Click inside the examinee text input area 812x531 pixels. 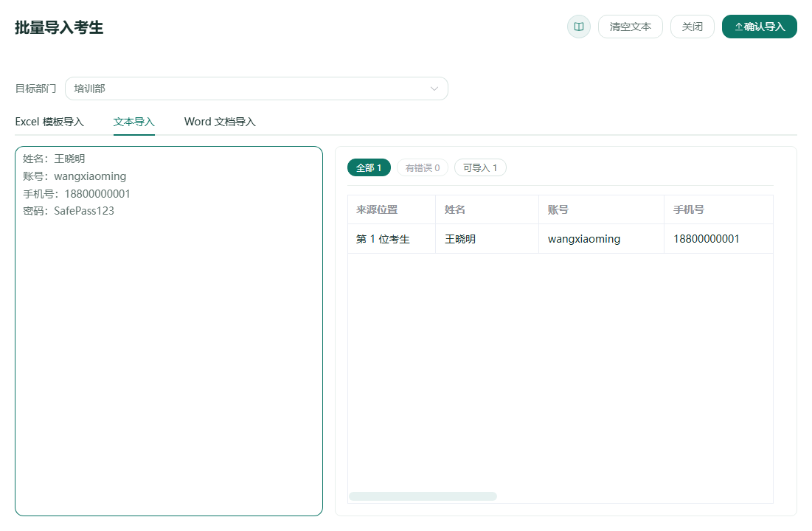tap(169, 331)
